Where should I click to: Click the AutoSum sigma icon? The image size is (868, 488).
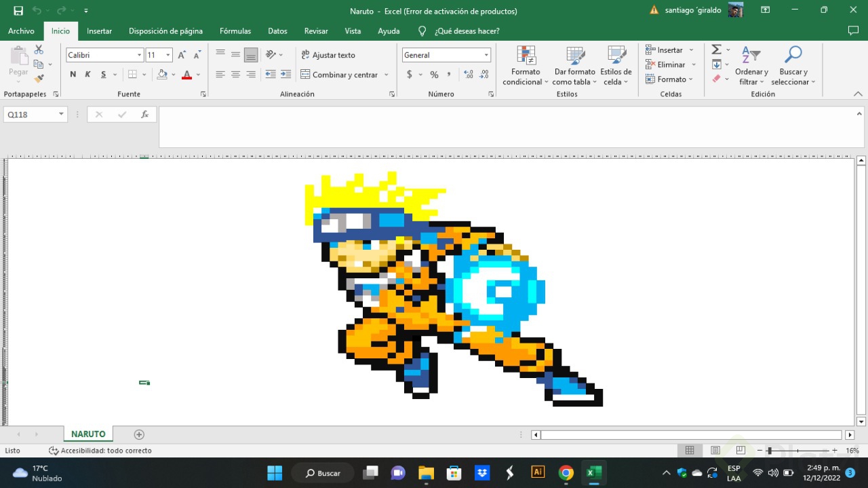click(716, 50)
